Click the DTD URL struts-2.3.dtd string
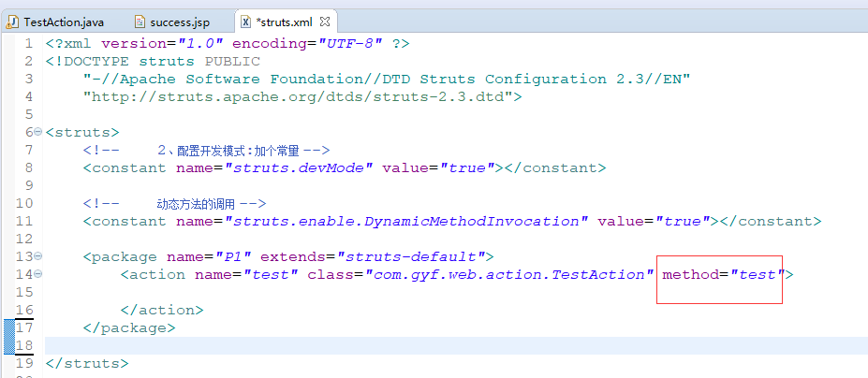 click(299, 97)
